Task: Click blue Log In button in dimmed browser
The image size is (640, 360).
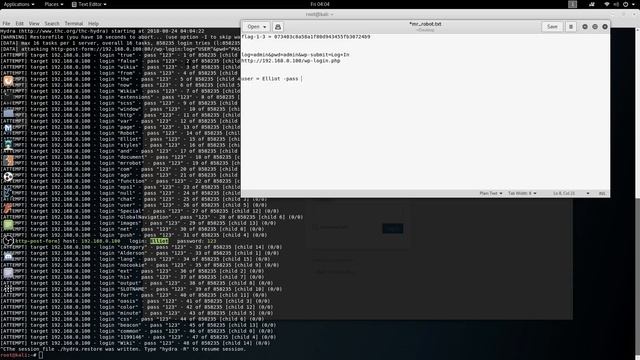Action: point(393,228)
